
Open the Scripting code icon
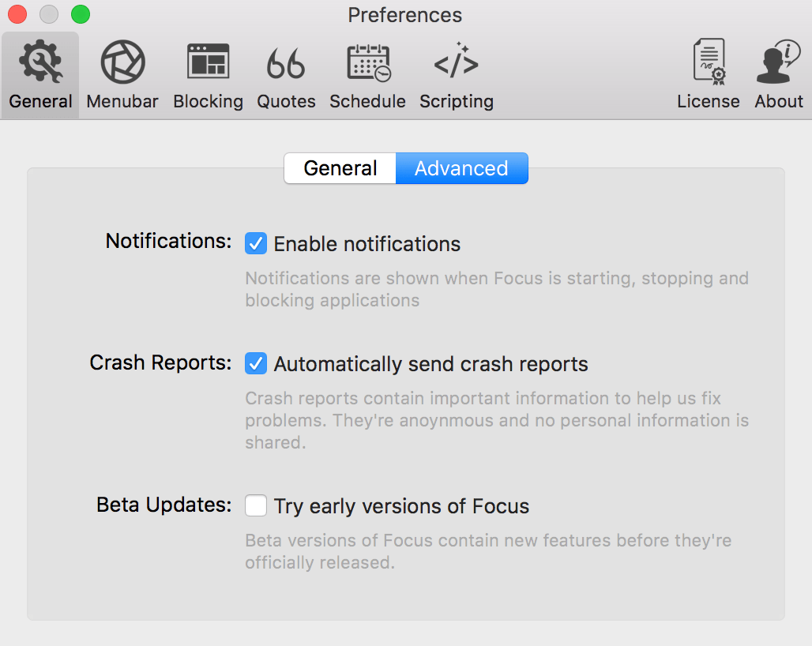point(457,75)
